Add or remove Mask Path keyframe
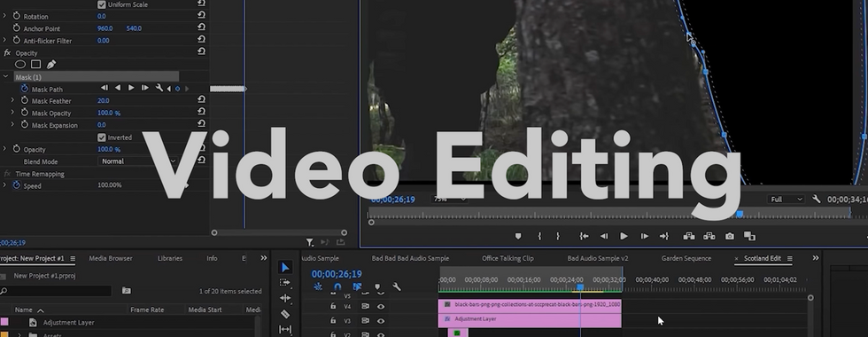The image size is (868, 337). click(177, 89)
